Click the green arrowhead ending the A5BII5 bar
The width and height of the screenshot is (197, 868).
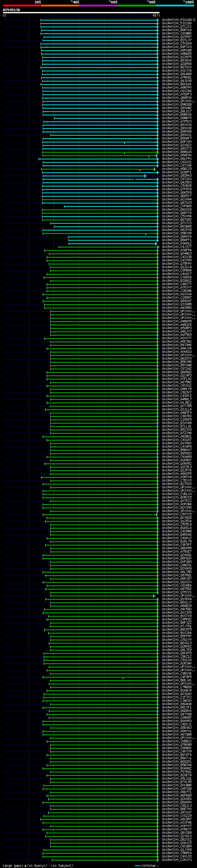(x=155, y=169)
